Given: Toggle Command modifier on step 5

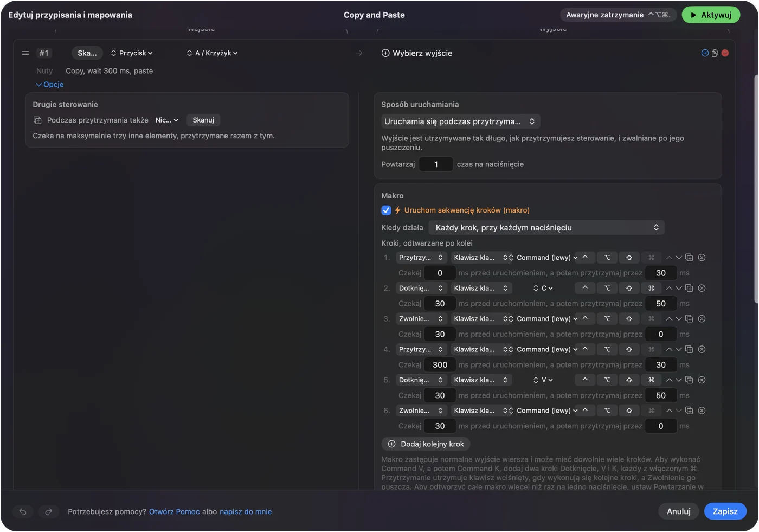Looking at the screenshot, I should pyautogui.click(x=651, y=380).
